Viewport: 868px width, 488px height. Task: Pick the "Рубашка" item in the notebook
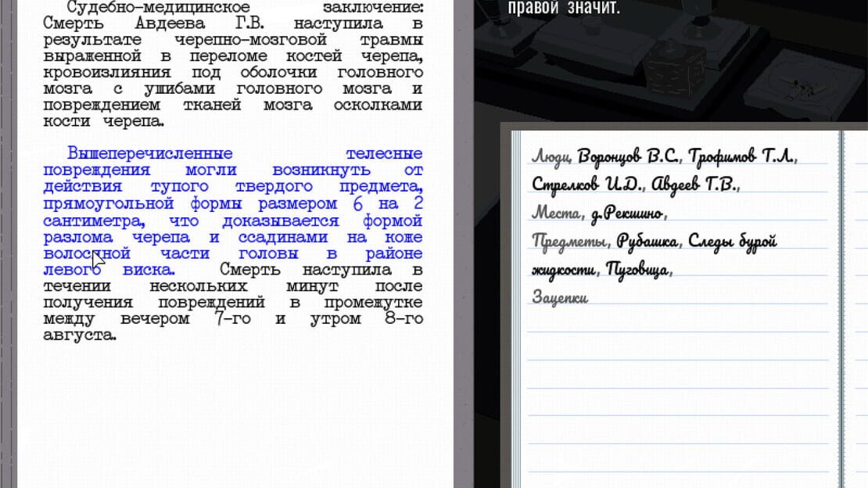point(647,242)
